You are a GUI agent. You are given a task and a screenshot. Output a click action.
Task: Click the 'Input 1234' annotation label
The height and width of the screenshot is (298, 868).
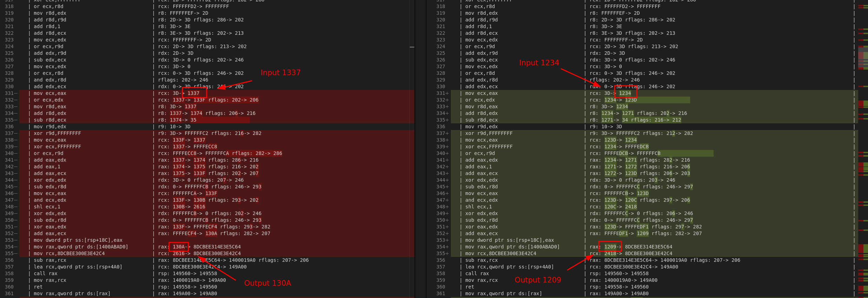click(x=539, y=63)
